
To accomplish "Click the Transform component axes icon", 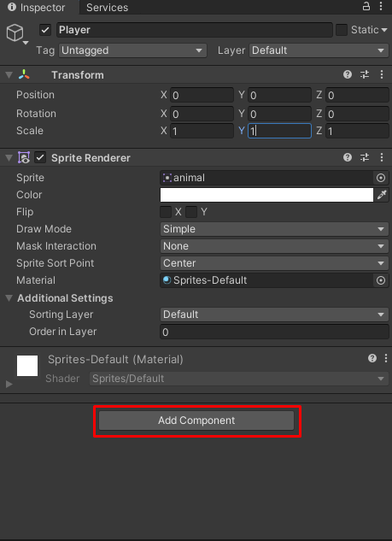I will point(24,74).
